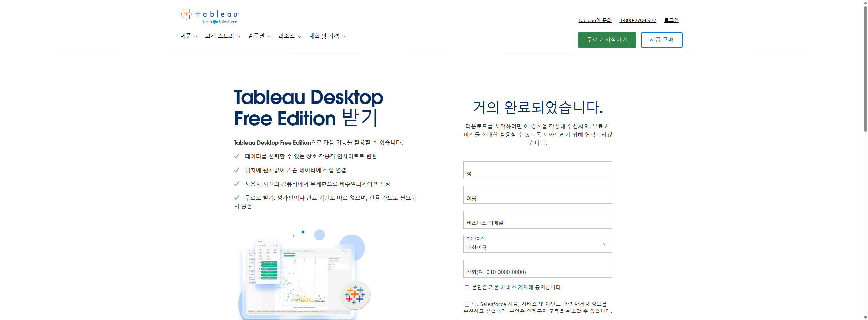Click the 1-800-270-6977 phone link
This screenshot has width=868, height=320.
tap(638, 20)
